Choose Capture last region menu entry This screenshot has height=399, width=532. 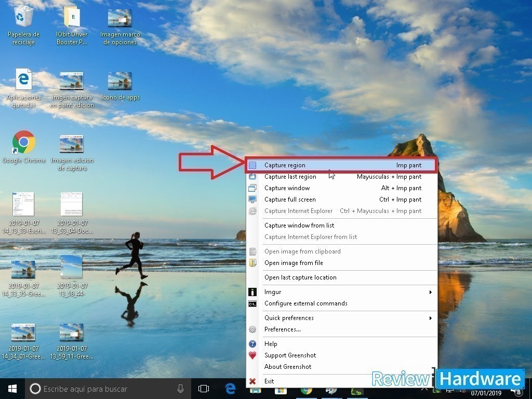[x=341, y=177]
